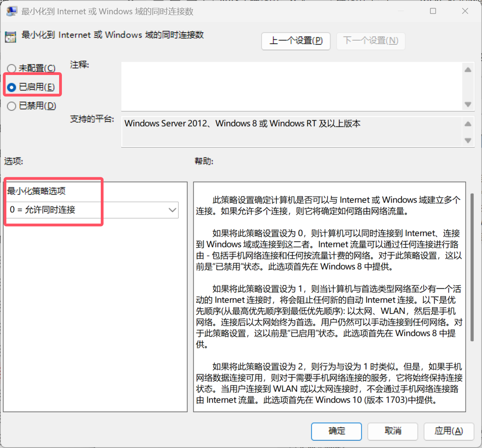Click the 取消 button
The width and height of the screenshot is (482, 448).
tap(393, 431)
